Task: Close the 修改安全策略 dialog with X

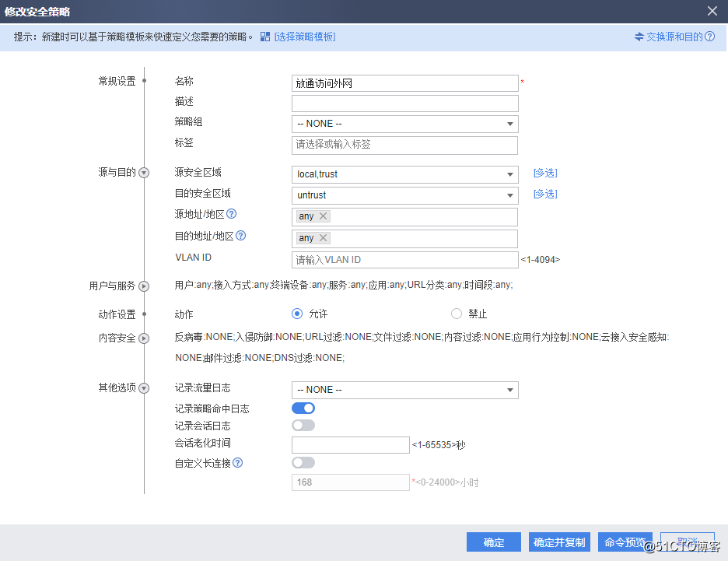Action: pos(712,11)
